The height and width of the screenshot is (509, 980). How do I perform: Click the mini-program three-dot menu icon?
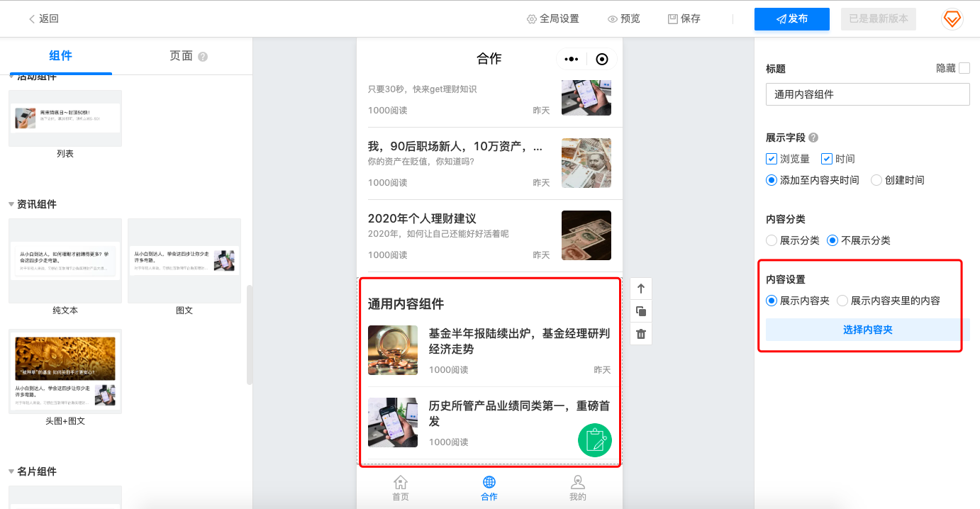(572, 60)
